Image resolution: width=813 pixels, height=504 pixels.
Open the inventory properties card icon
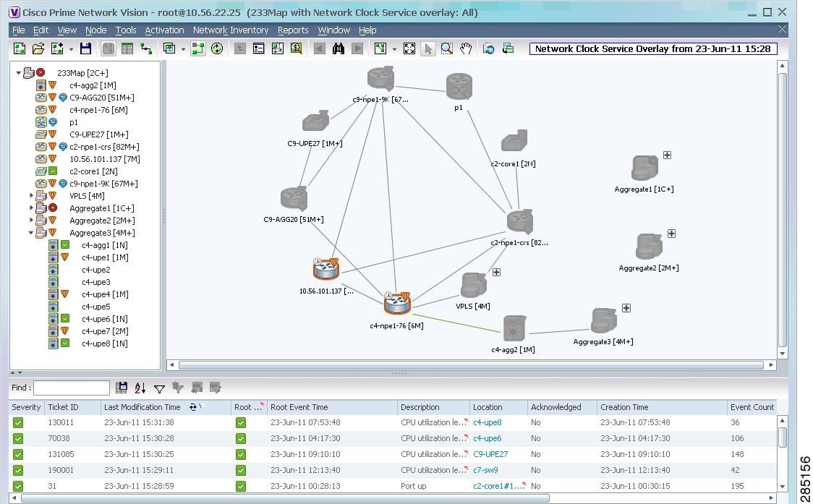[x=258, y=48]
